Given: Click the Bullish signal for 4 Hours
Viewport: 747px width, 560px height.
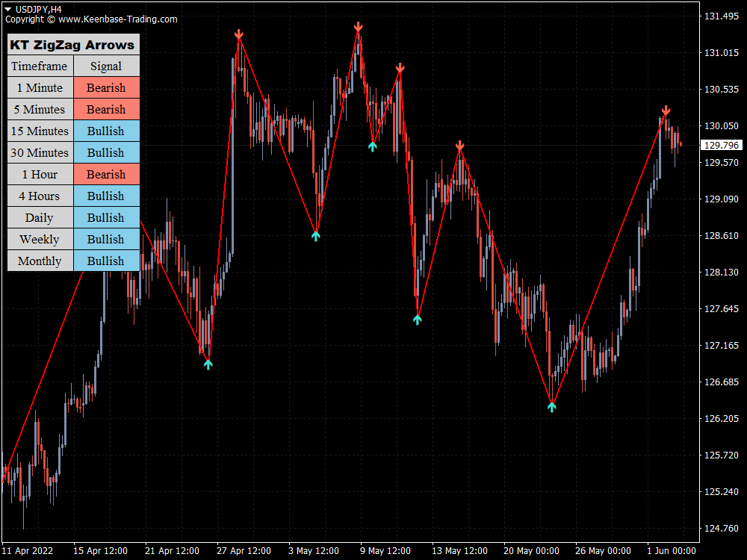Looking at the screenshot, I should pyautogui.click(x=107, y=196).
